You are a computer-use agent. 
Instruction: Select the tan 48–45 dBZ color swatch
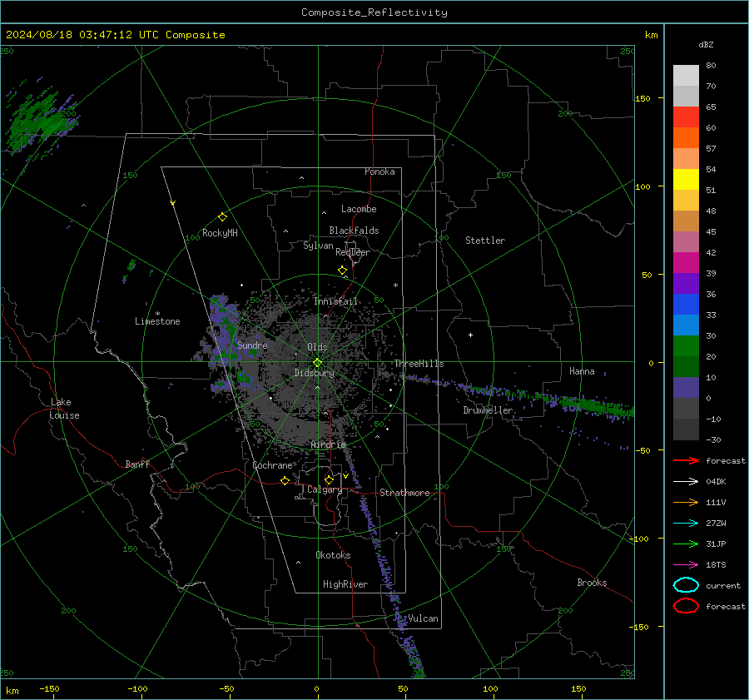point(686,221)
